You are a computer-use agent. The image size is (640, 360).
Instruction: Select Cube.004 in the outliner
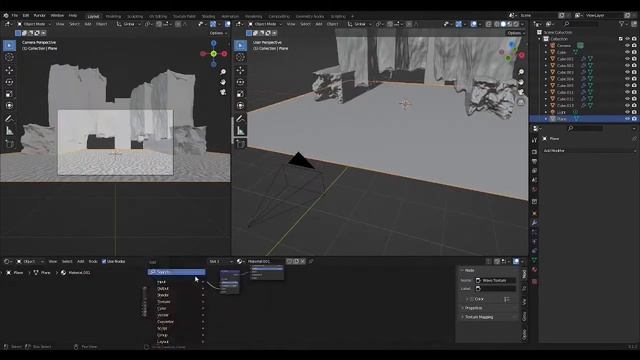pos(565,79)
